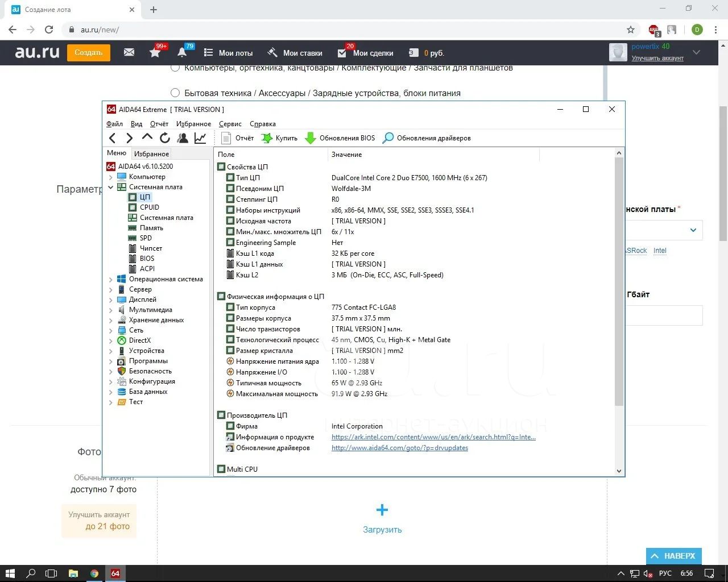Click the AIDA64 refresh toolbar icon

[165, 138]
